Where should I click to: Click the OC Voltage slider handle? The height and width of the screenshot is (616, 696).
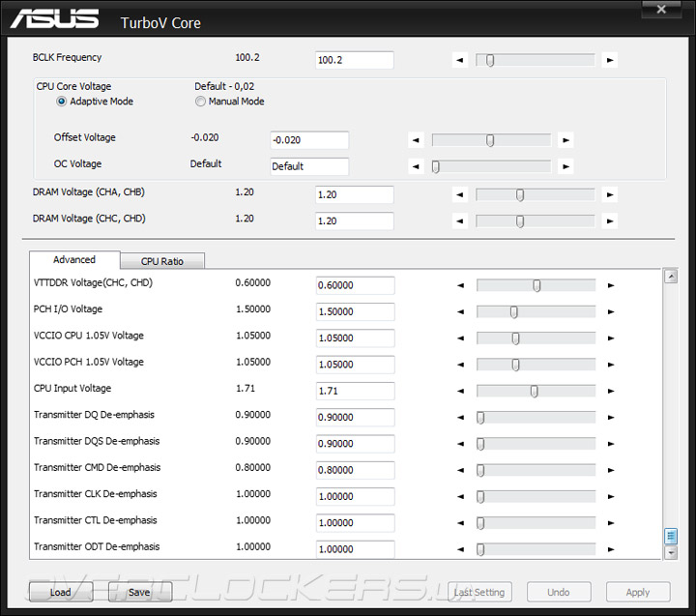tap(436, 167)
